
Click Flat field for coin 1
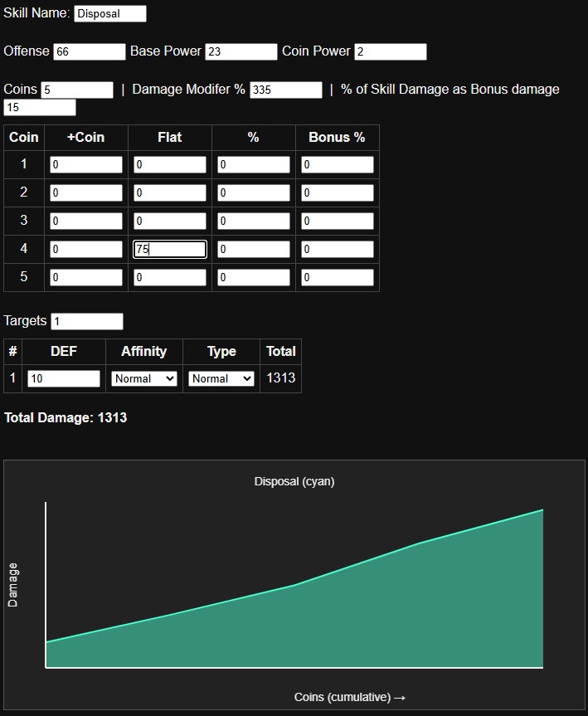click(170, 165)
